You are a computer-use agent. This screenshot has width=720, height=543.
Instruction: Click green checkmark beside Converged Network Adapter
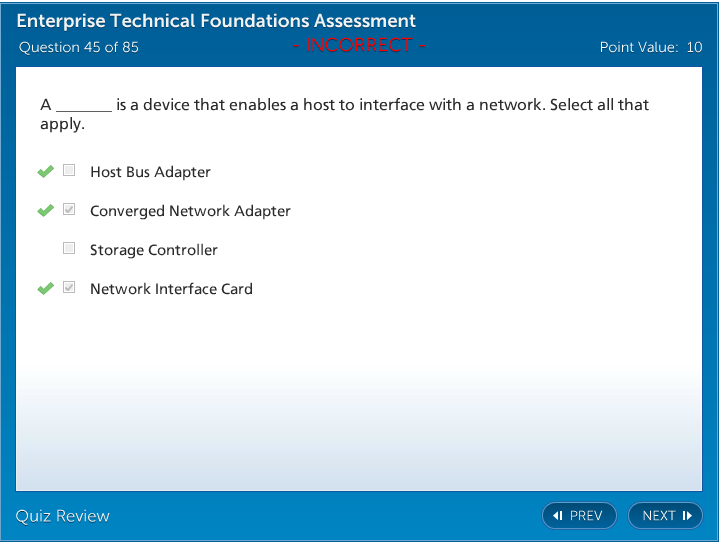45,211
